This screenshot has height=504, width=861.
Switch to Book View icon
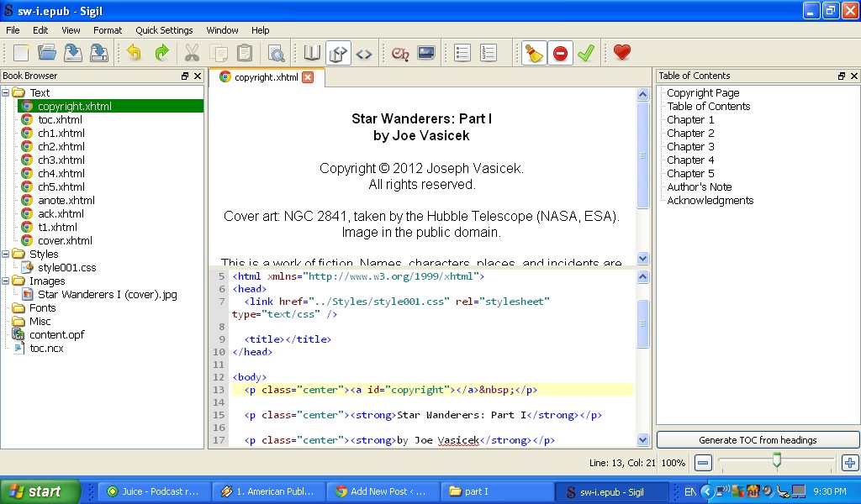(312, 53)
